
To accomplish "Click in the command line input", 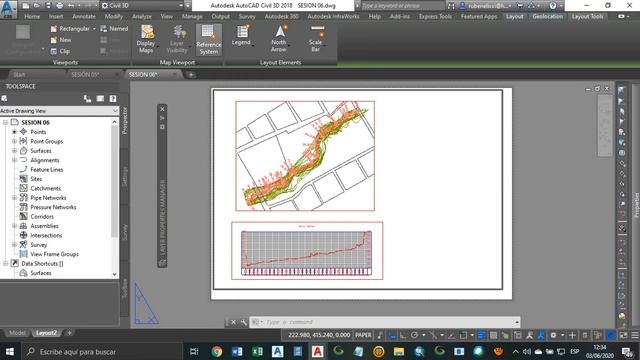I will coord(384,322).
